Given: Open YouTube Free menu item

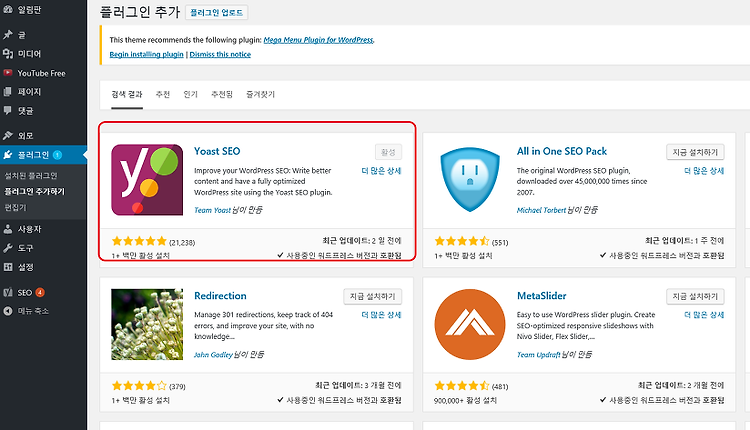Looking at the screenshot, I should click(x=43, y=73).
